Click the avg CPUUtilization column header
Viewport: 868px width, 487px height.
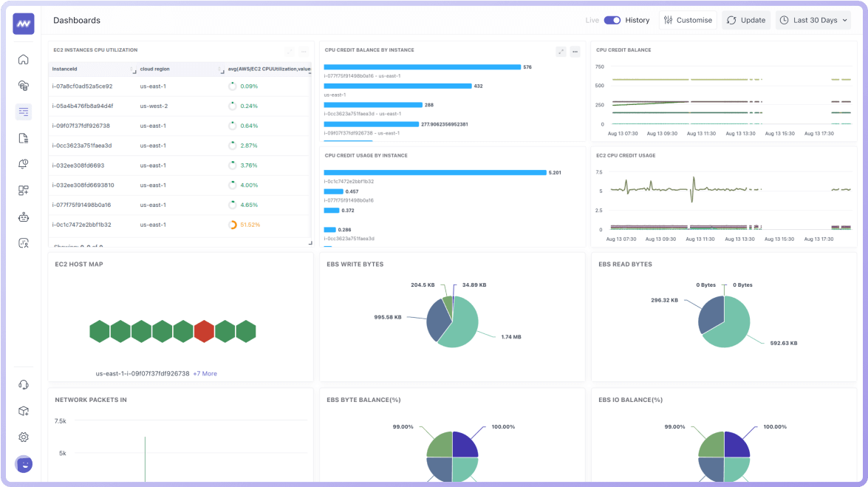click(x=269, y=69)
